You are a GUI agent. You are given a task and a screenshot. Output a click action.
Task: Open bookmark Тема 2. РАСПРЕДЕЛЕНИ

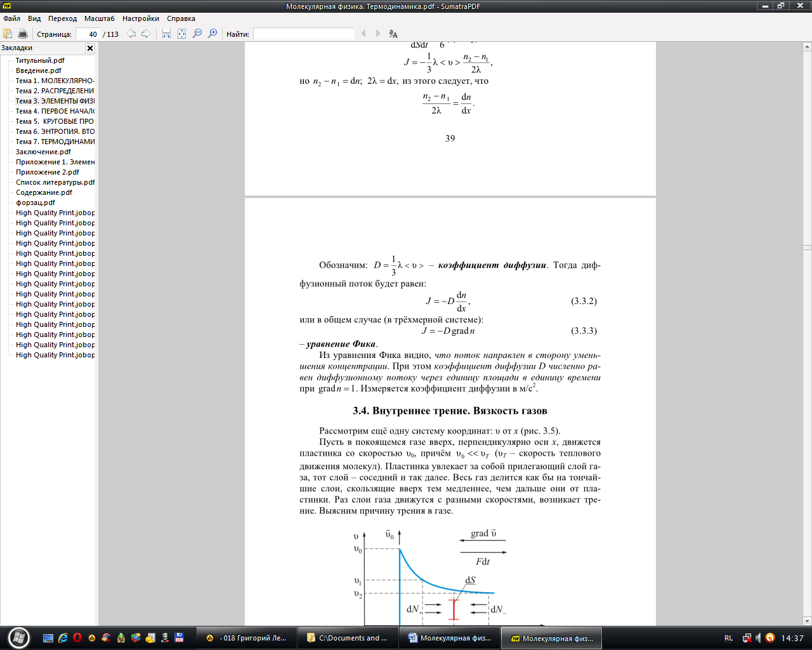pyautogui.click(x=55, y=91)
